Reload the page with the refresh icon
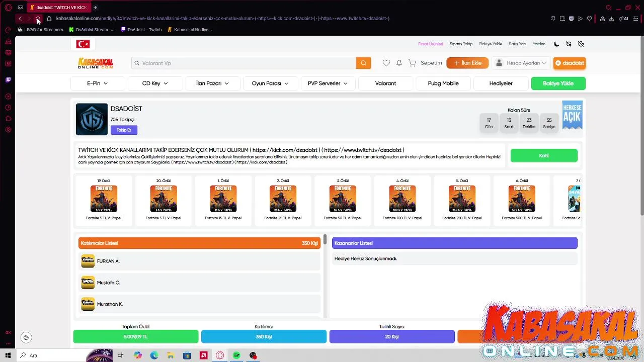The image size is (644, 362). tap(38, 19)
